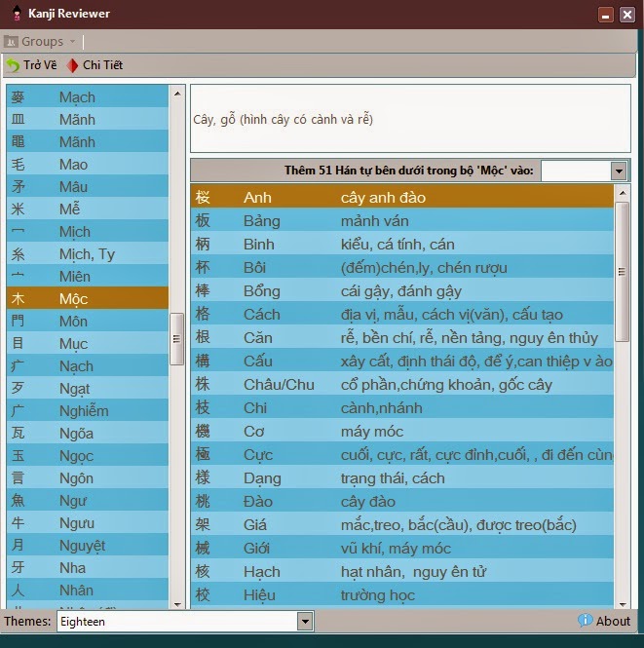Select the Anh 'cây anh đào' kanji row
Screen dimensions: 644x648
[402, 198]
